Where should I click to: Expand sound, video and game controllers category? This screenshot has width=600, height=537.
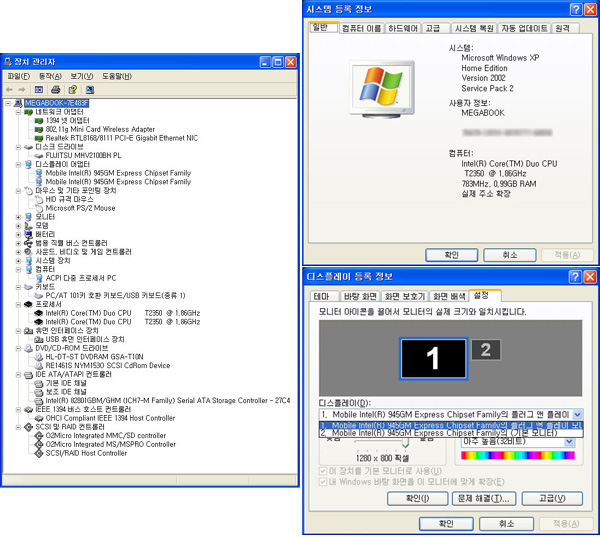pos(18,252)
